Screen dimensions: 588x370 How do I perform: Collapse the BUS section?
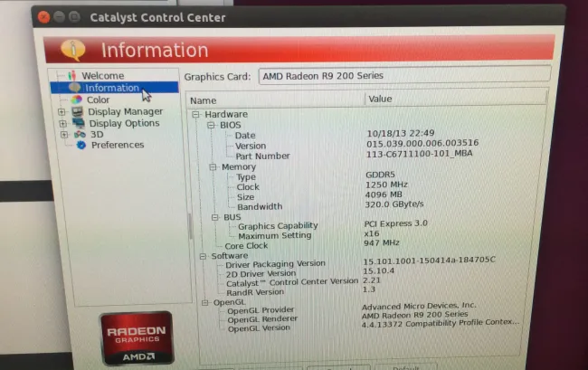pos(215,217)
